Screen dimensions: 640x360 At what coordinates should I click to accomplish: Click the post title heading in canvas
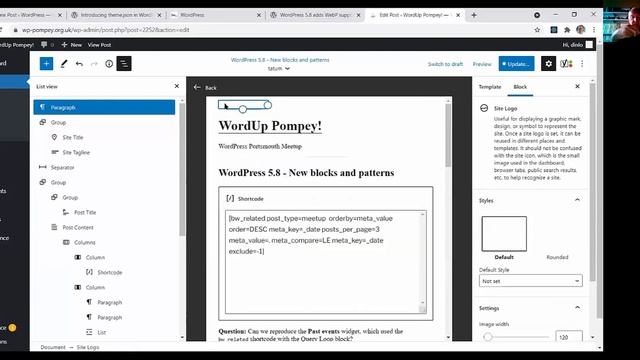306,173
